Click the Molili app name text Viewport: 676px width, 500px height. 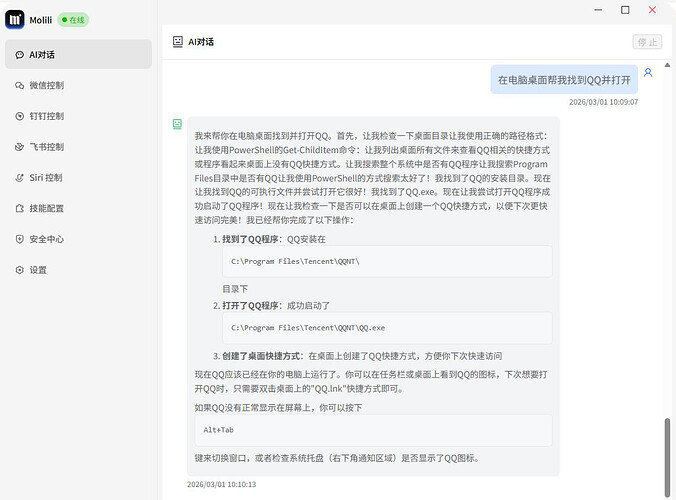click(41, 20)
